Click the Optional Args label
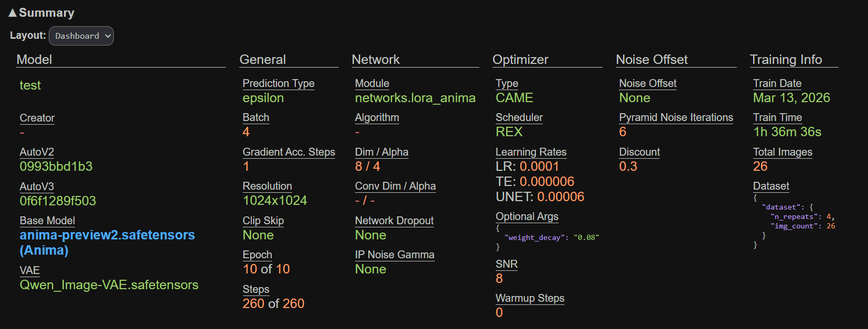 point(527,216)
